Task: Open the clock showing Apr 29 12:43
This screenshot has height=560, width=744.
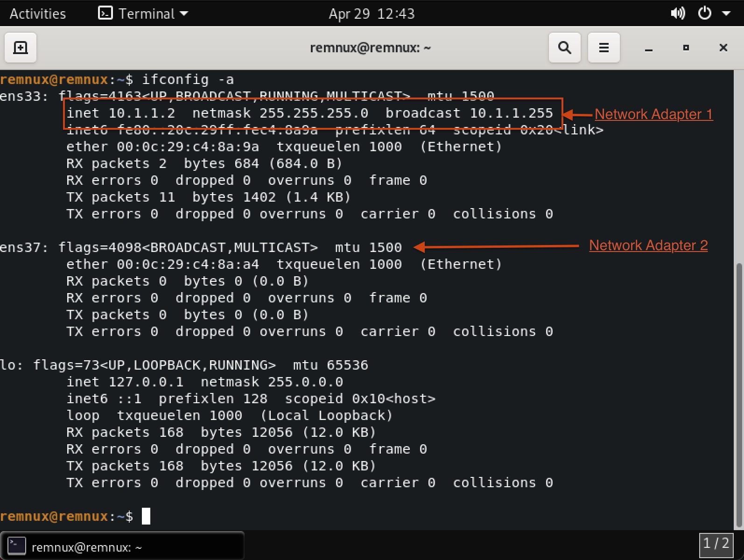Action: point(372,14)
